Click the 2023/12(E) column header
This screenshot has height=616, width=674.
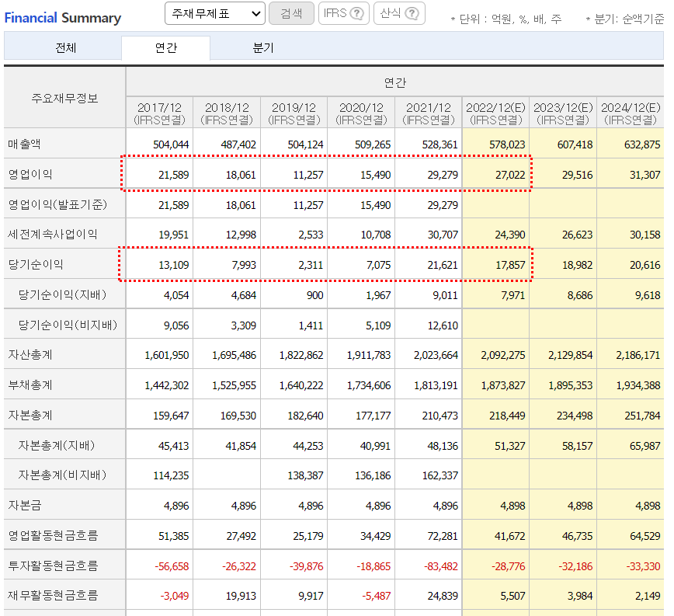(x=563, y=113)
